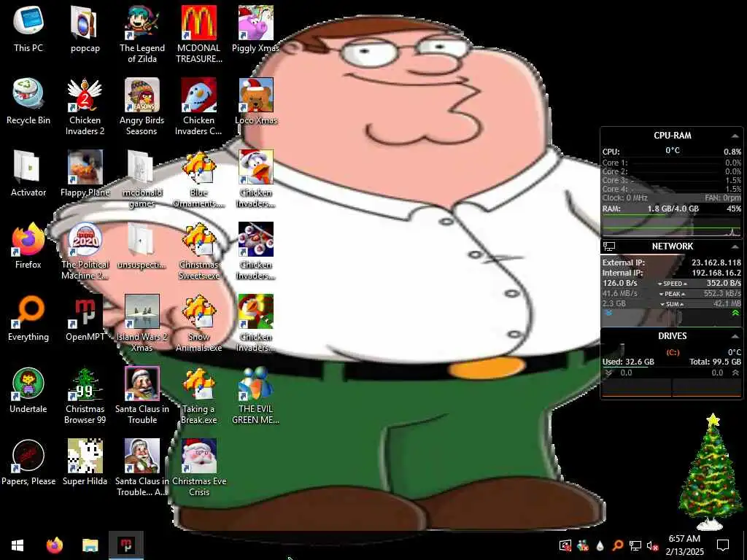The height and width of the screenshot is (560, 747).
Task: Toggle the SUM row arrows in Network gadget
Action: pyautogui.click(x=672, y=304)
